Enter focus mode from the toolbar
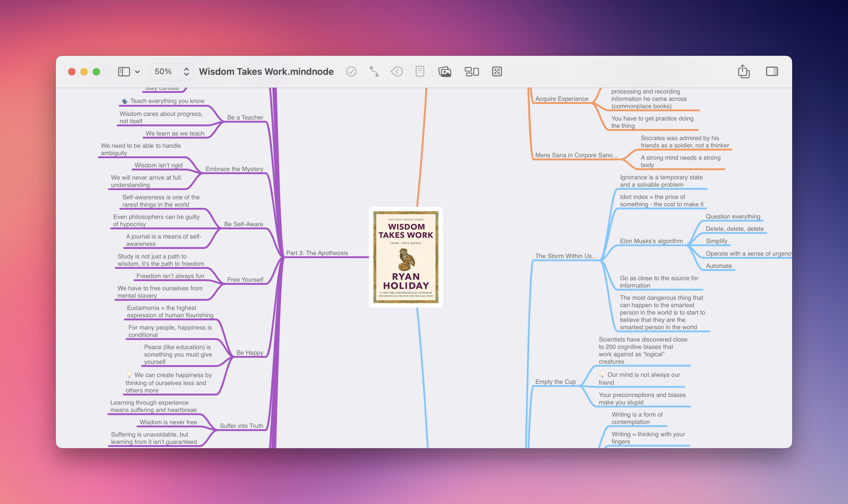The width and height of the screenshot is (848, 504). [x=497, y=71]
